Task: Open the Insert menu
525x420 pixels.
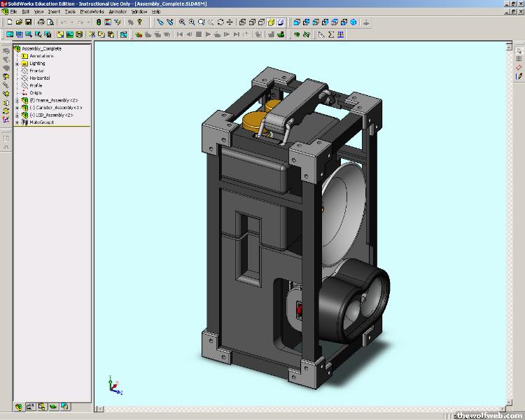Action: (x=54, y=12)
